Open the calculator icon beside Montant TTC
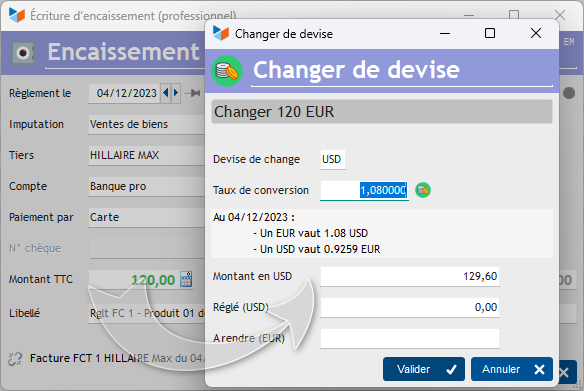 click(x=186, y=279)
